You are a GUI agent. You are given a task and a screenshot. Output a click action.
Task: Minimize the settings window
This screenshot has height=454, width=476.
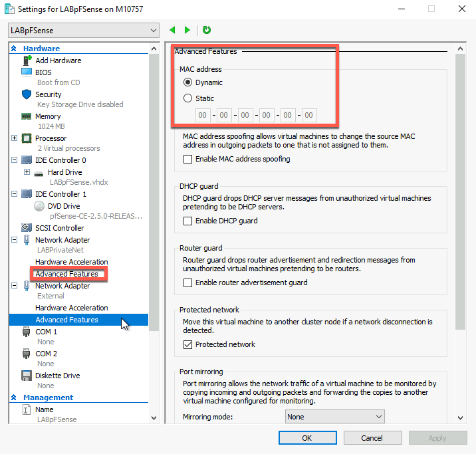tap(402, 9)
